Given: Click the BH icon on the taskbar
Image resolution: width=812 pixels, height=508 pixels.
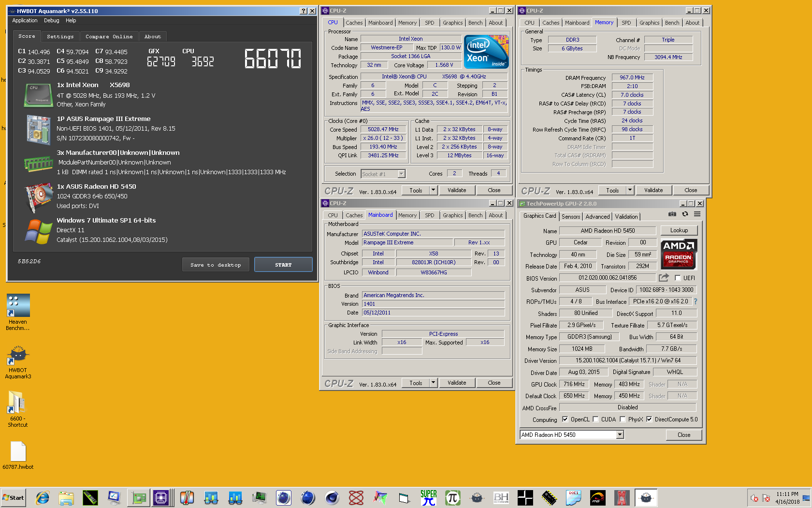Looking at the screenshot, I should [501, 497].
